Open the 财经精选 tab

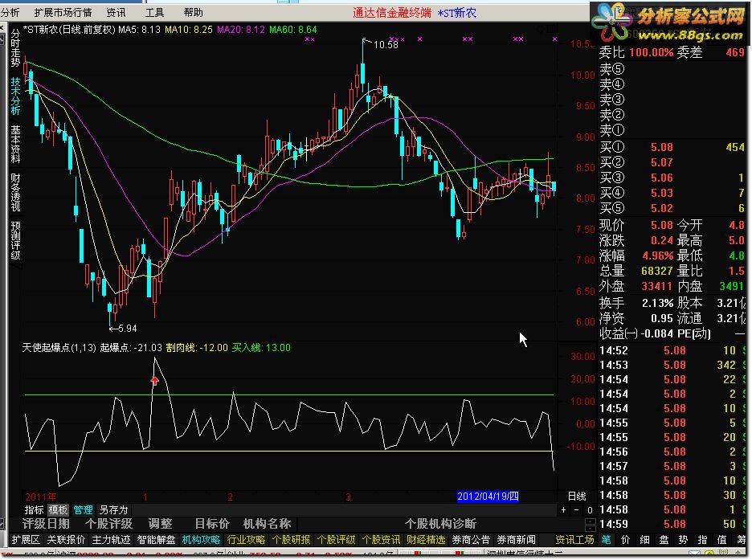coord(426,540)
